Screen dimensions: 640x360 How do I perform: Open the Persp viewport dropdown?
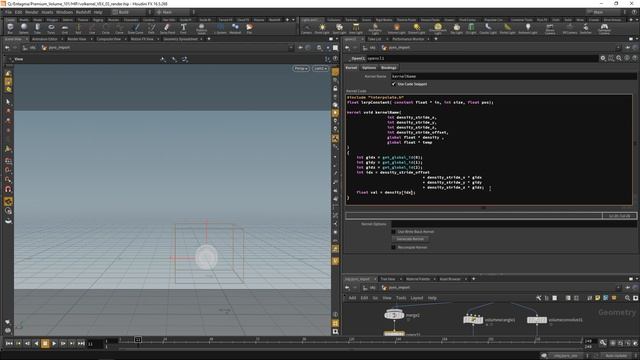coord(301,68)
